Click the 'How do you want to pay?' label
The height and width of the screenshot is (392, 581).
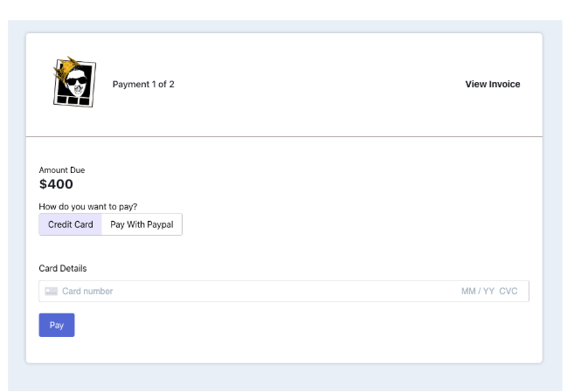pyautogui.click(x=88, y=207)
